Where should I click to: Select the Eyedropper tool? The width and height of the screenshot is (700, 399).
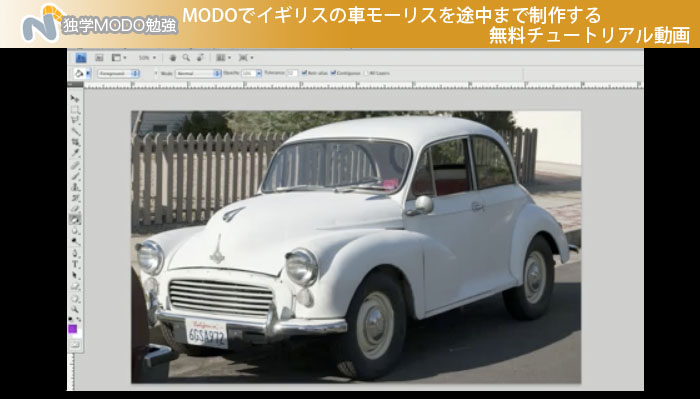click(x=75, y=153)
